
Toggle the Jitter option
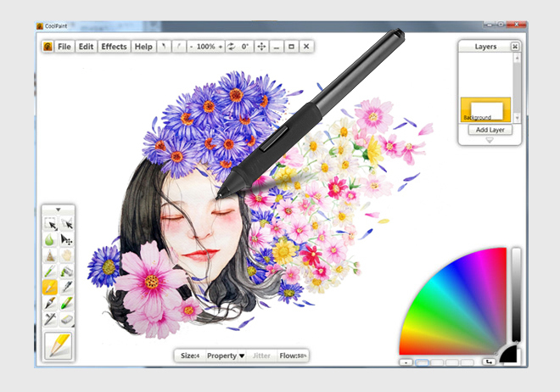pos(262,356)
